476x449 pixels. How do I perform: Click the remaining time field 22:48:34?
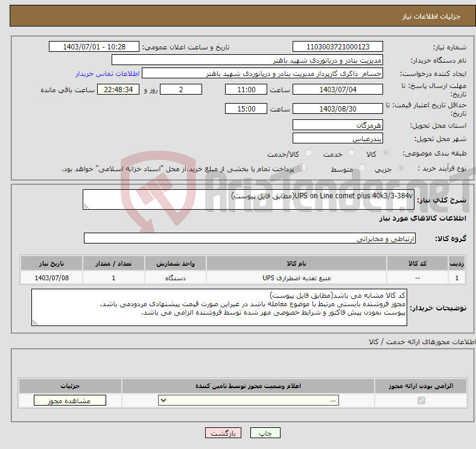[118, 89]
